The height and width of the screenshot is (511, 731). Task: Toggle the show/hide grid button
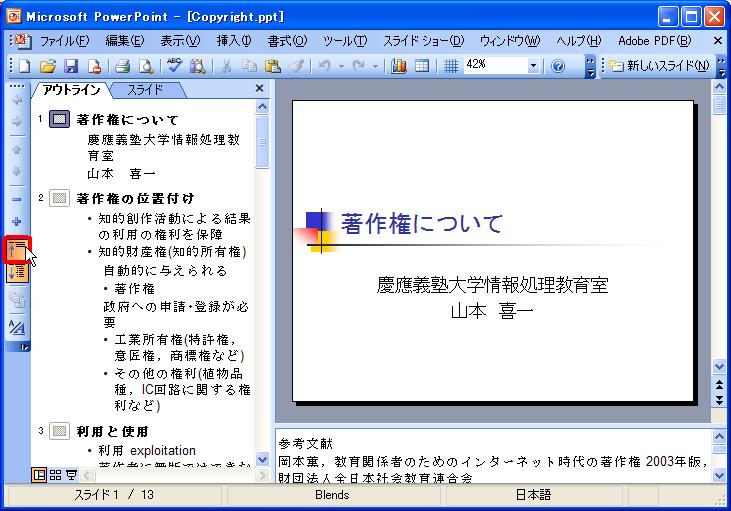[x=450, y=66]
